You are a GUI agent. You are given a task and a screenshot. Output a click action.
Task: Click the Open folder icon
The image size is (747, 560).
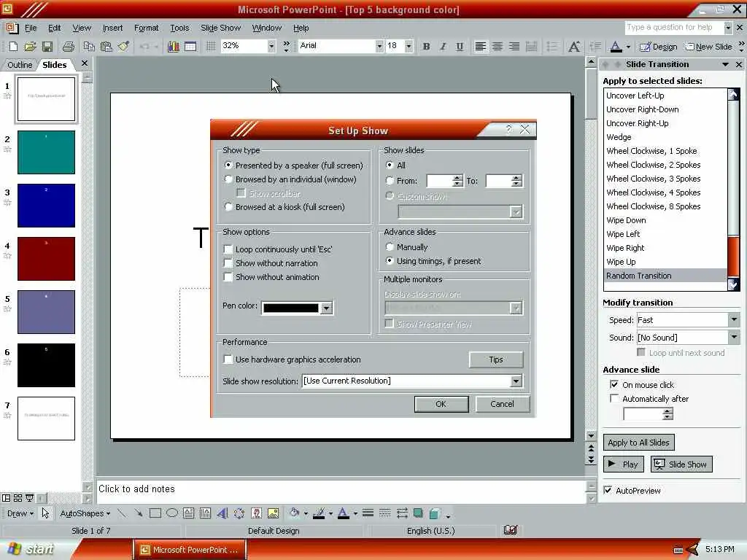tap(30, 46)
